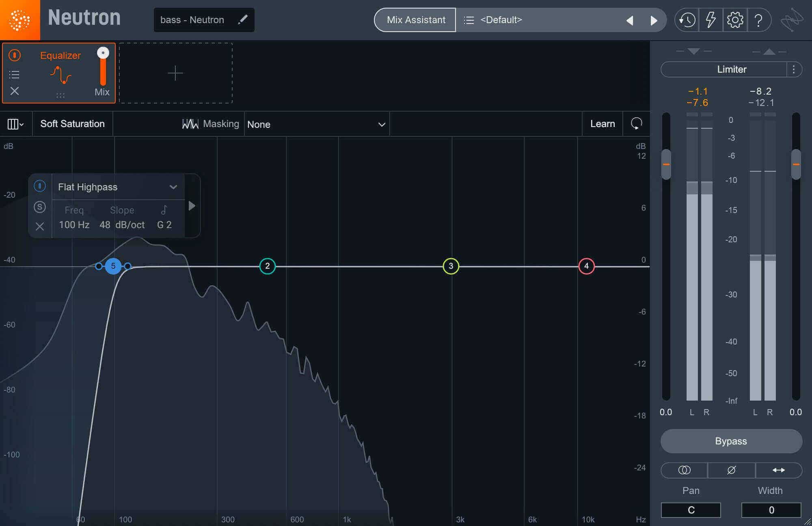Click the Masking meter icon
The image size is (812, 526).
click(190, 124)
